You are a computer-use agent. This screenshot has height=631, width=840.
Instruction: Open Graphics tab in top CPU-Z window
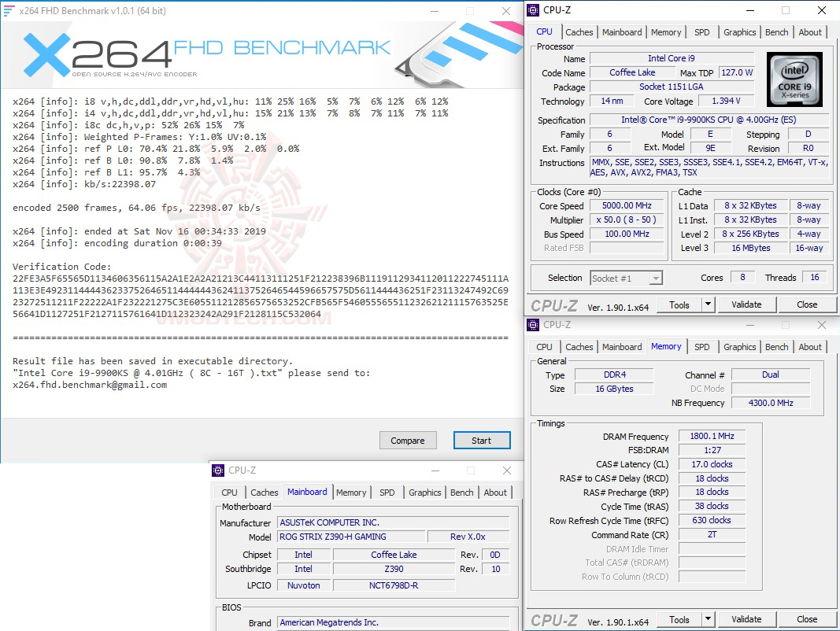[740, 32]
